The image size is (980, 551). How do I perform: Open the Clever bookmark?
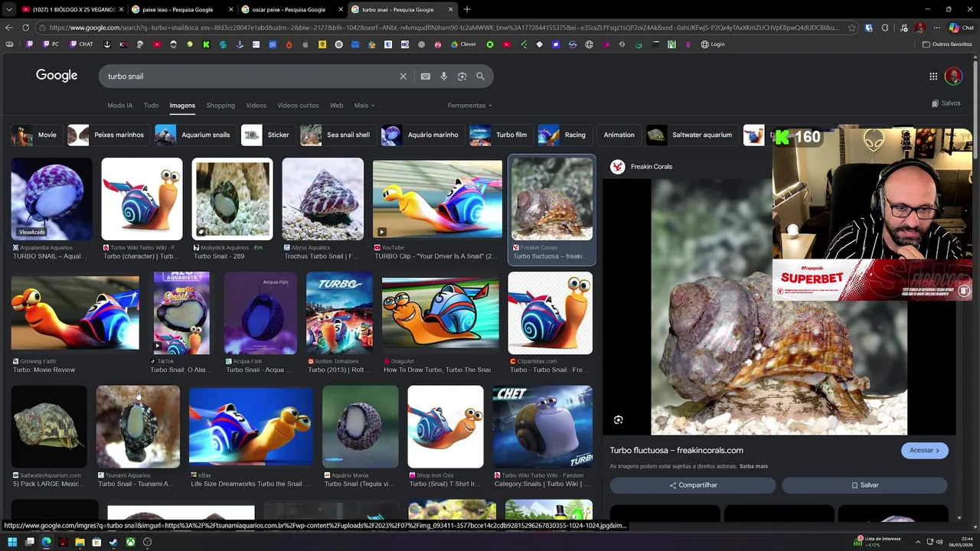click(x=463, y=44)
